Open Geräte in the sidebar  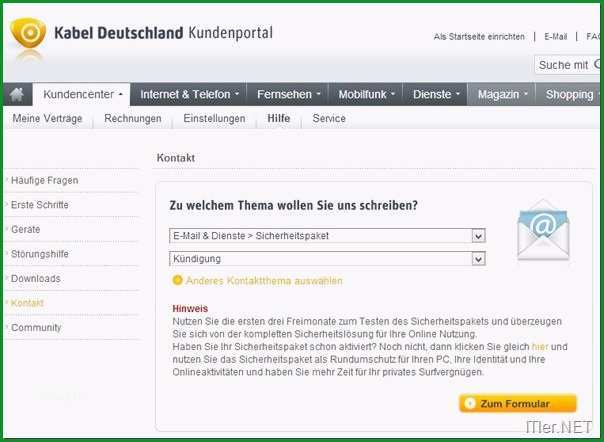coord(25,229)
